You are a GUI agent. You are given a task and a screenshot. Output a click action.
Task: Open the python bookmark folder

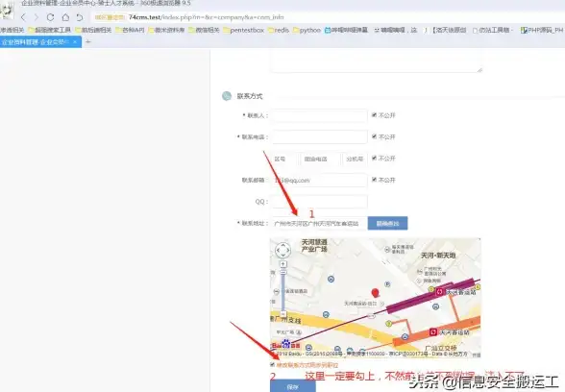pos(307,31)
